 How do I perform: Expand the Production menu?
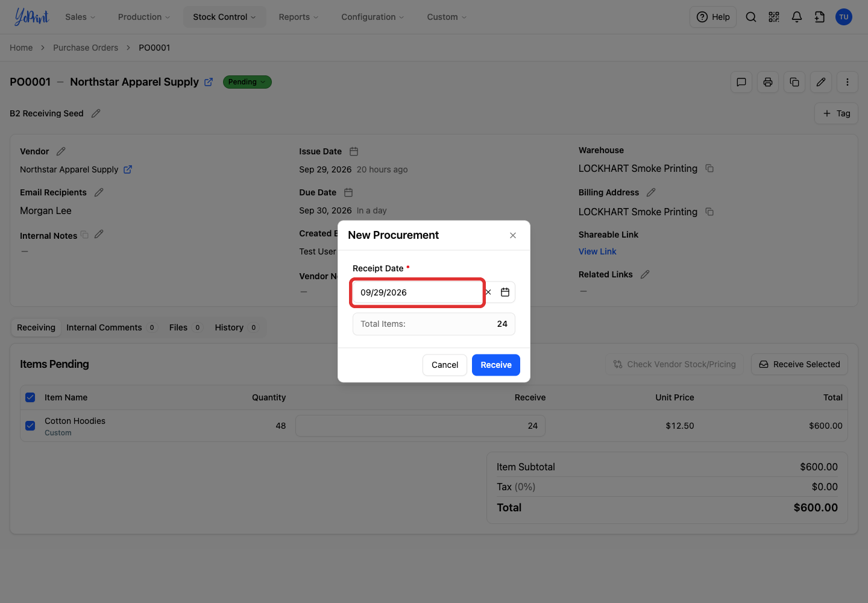click(x=144, y=17)
